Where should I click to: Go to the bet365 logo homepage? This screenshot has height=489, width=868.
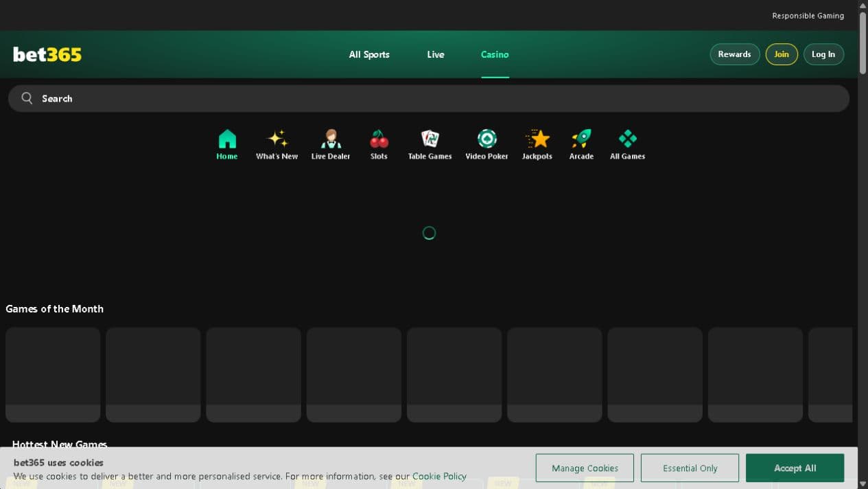point(47,54)
